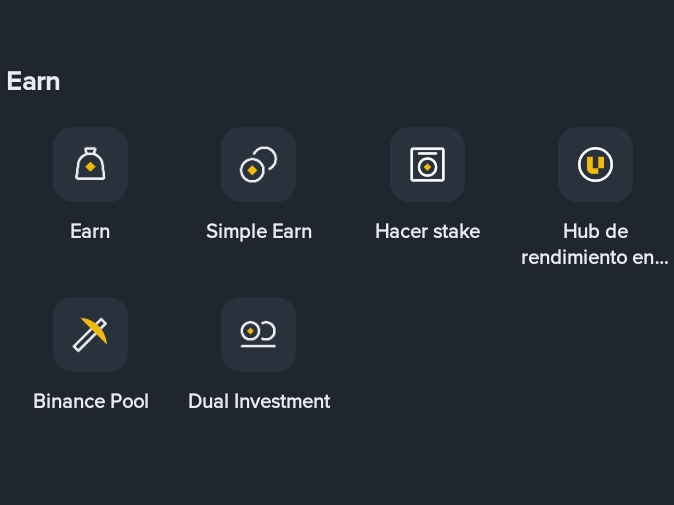Tap the yellow U-shaped logo in the circle
The image size is (674, 505).
(x=595, y=165)
